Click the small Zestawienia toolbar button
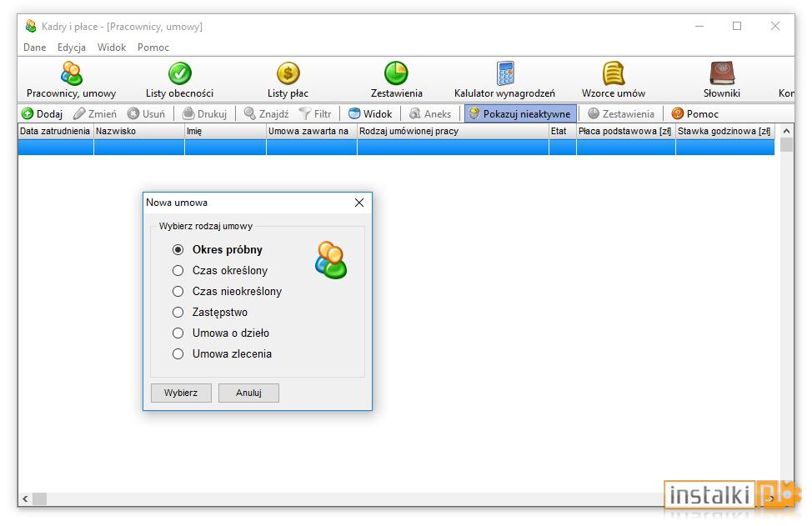 coord(621,114)
